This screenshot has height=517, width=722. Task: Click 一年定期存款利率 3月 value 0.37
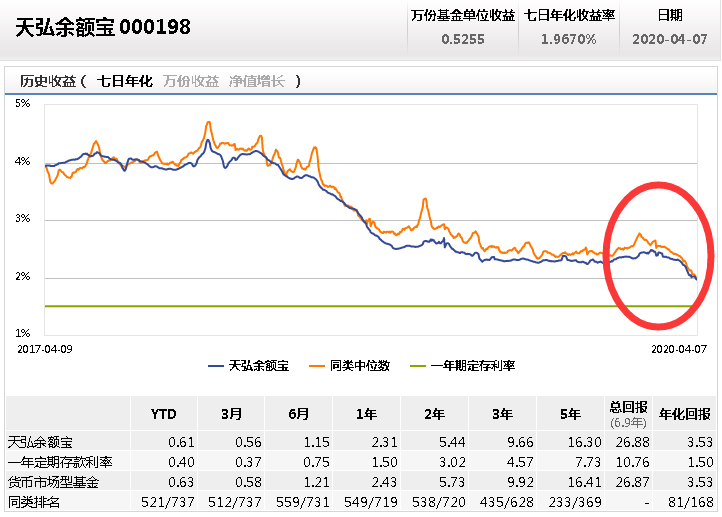pos(249,462)
